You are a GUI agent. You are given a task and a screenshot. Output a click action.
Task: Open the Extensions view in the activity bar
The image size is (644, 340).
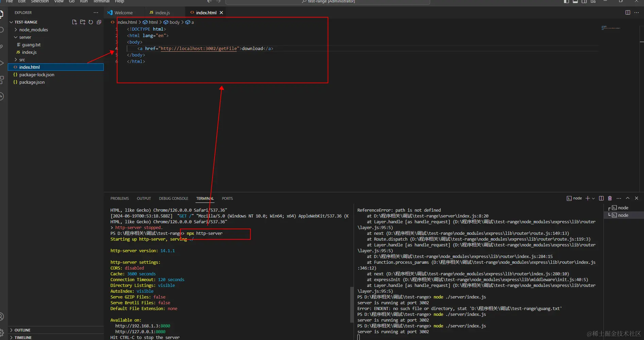click(2, 80)
